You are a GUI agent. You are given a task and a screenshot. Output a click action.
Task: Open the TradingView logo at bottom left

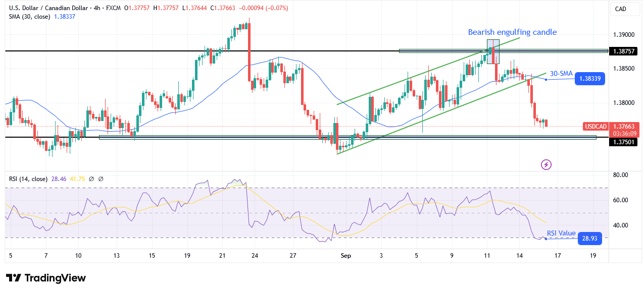click(45, 278)
